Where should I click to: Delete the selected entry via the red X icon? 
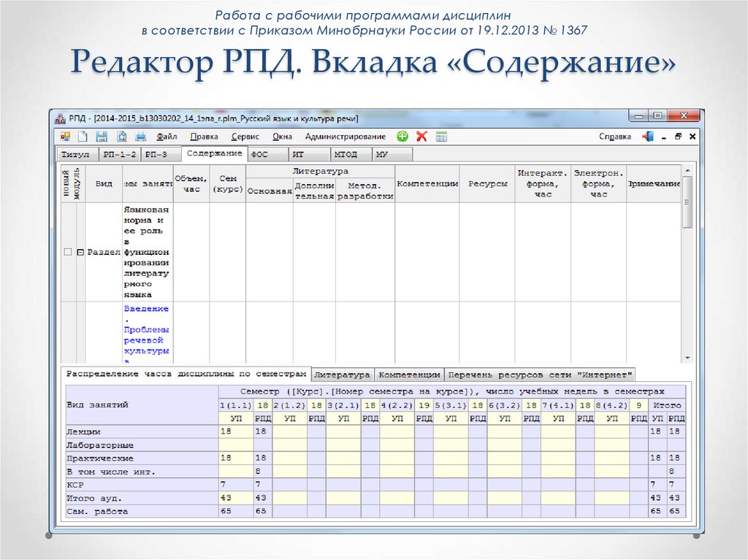[x=421, y=137]
